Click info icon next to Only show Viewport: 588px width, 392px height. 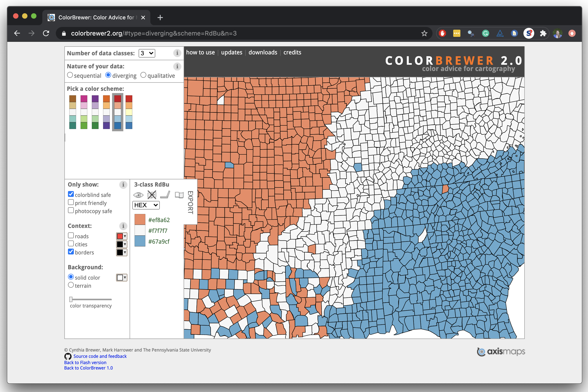point(123,185)
